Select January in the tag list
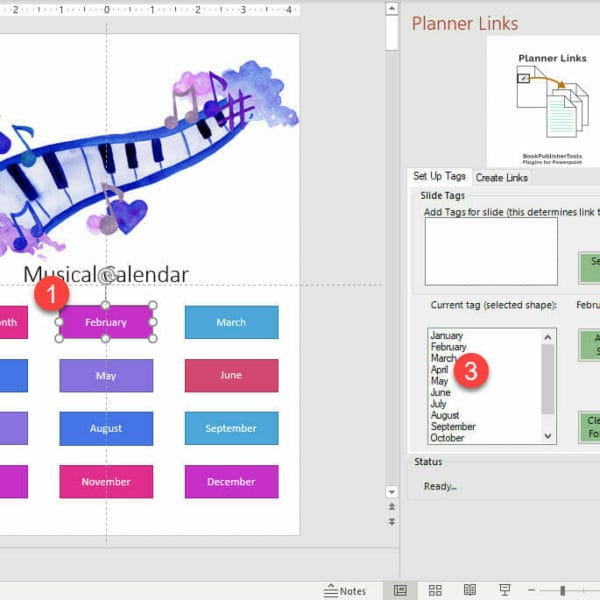600x600 pixels. click(446, 336)
